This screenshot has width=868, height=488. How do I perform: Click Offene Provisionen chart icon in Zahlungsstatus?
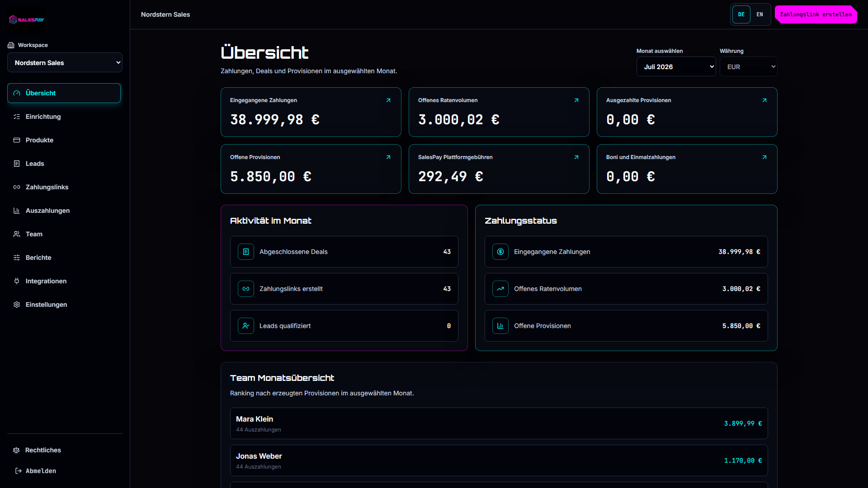[500, 326]
